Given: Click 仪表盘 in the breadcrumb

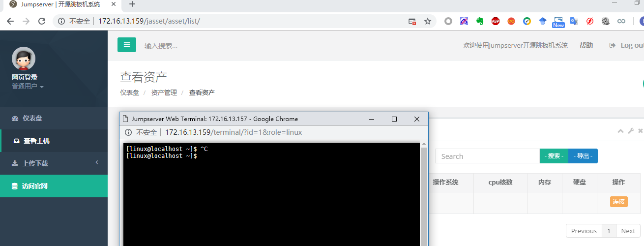Looking at the screenshot, I should (x=129, y=92).
